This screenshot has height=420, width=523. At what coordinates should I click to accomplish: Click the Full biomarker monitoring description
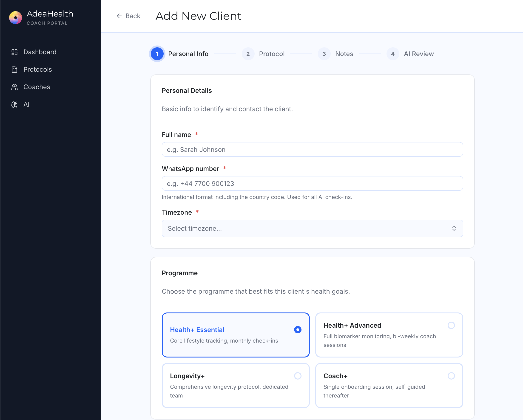click(x=380, y=341)
